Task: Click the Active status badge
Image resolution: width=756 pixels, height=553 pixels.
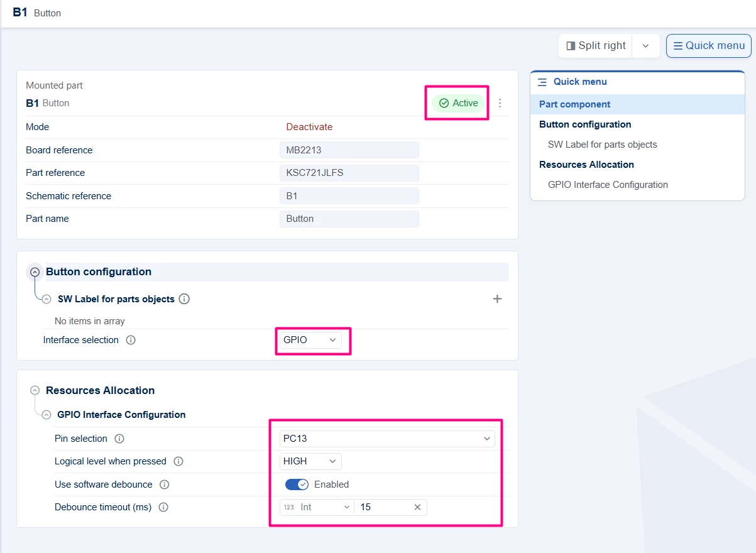Action: tap(458, 103)
